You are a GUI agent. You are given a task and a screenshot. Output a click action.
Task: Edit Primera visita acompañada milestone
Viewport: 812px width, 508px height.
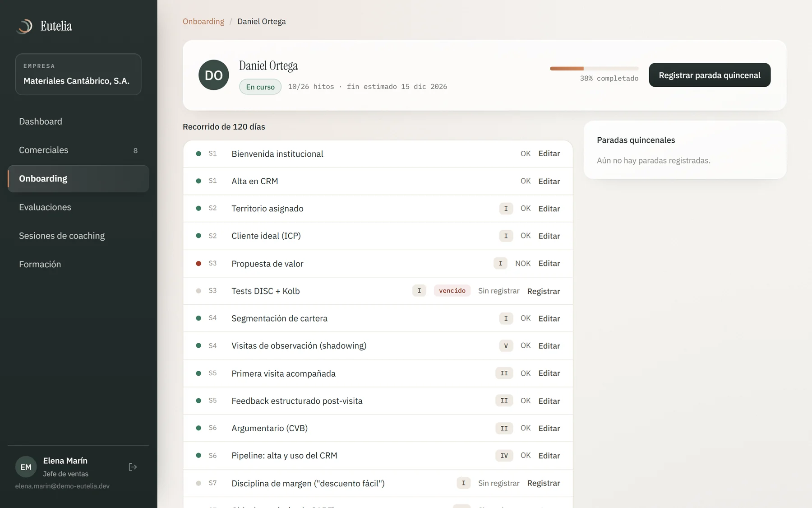tap(549, 373)
